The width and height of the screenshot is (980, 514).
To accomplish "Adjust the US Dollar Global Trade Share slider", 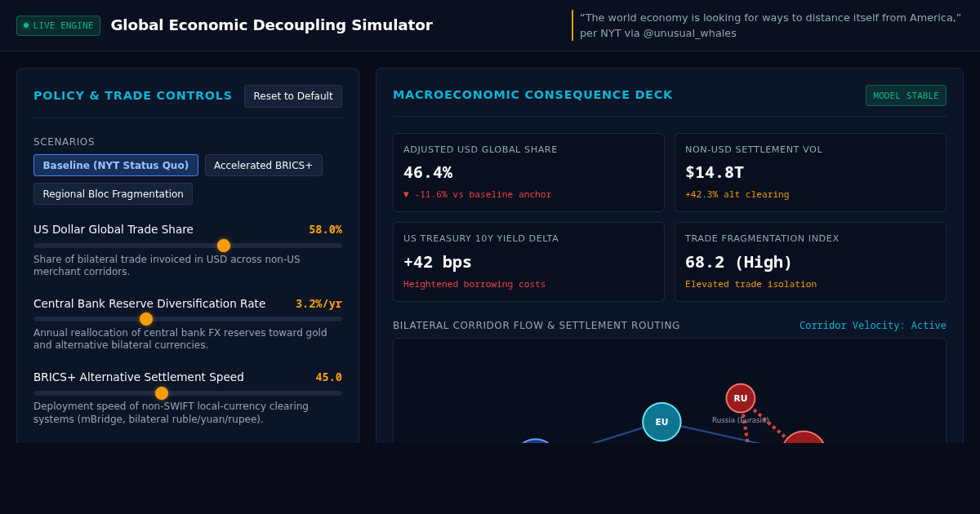I will [x=188, y=246].
